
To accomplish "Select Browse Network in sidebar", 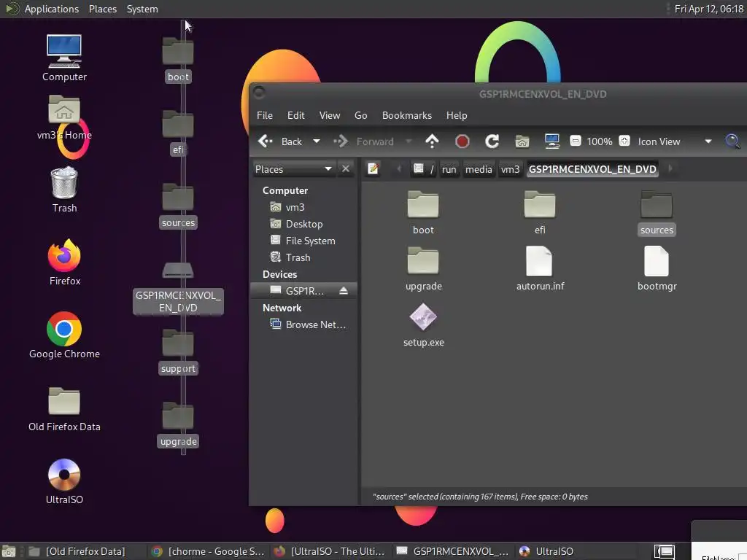I will [x=308, y=324].
